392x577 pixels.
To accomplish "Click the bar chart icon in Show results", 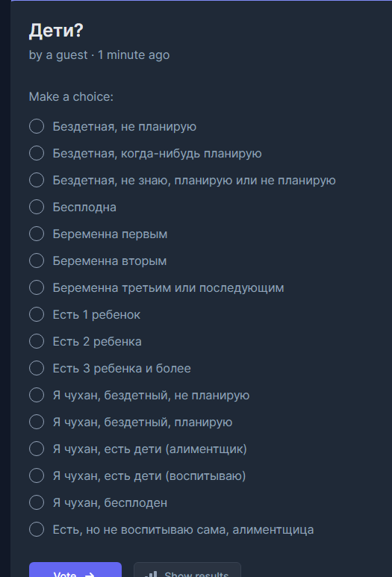I will pos(152,574).
